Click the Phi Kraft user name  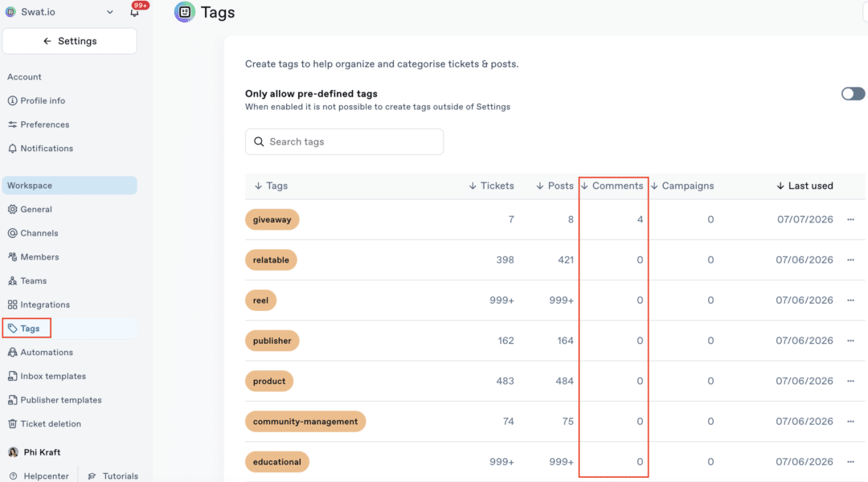tap(42, 452)
